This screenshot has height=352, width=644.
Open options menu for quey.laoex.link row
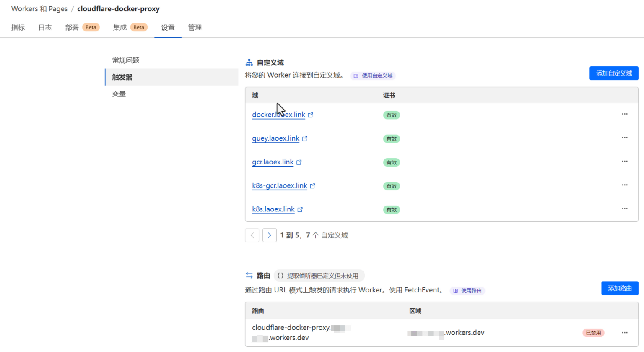(624, 137)
